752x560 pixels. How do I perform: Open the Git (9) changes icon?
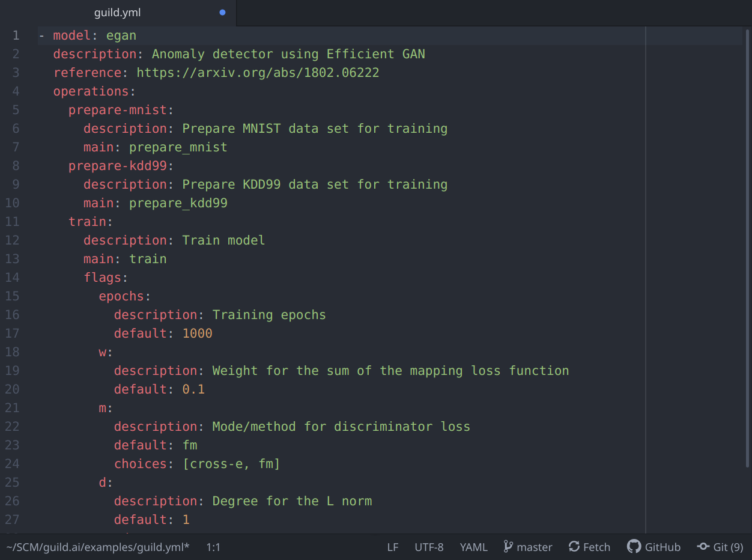point(703,547)
